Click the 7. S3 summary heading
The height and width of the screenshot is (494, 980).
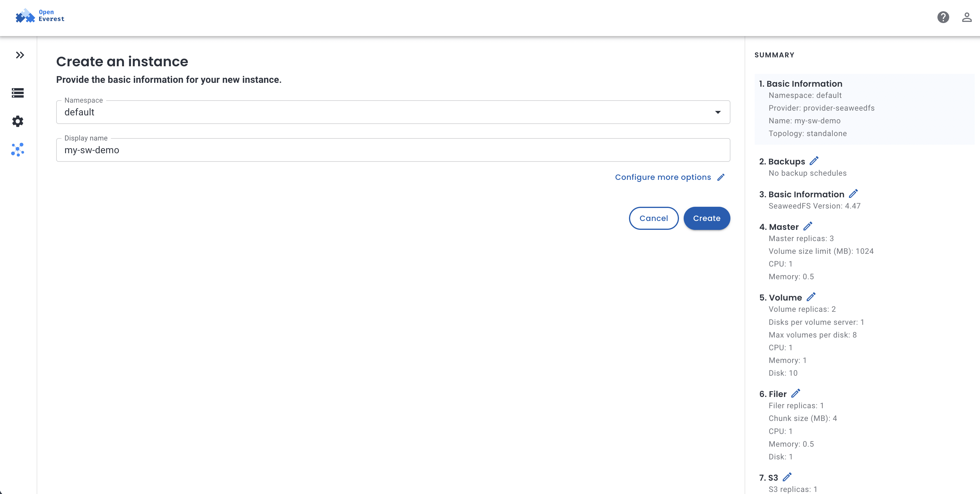tap(769, 478)
